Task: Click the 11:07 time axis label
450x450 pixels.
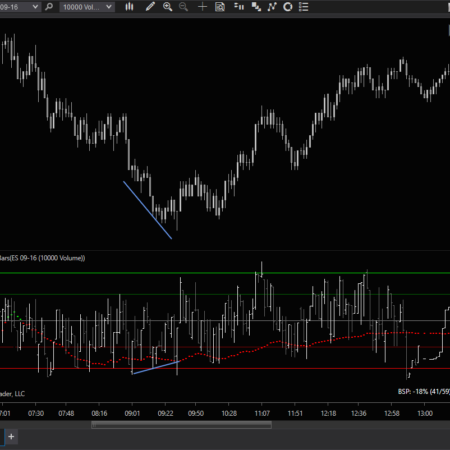Action: (262, 413)
